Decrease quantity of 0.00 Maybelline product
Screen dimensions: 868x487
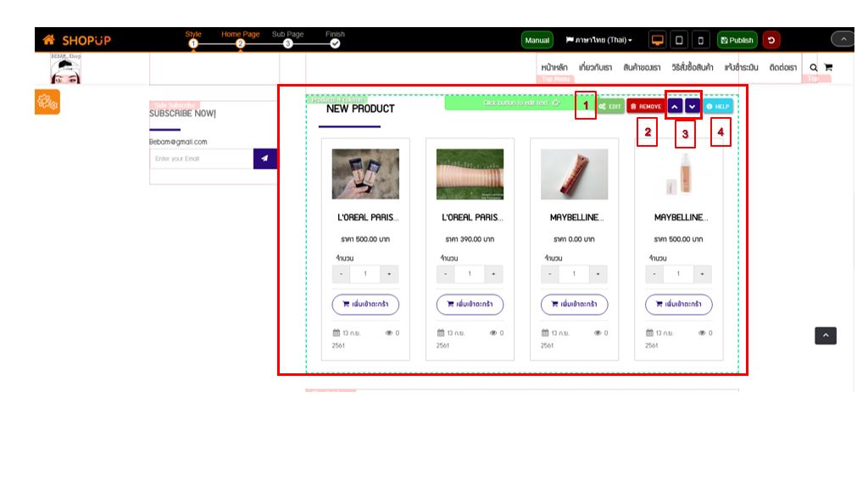point(549,274)
